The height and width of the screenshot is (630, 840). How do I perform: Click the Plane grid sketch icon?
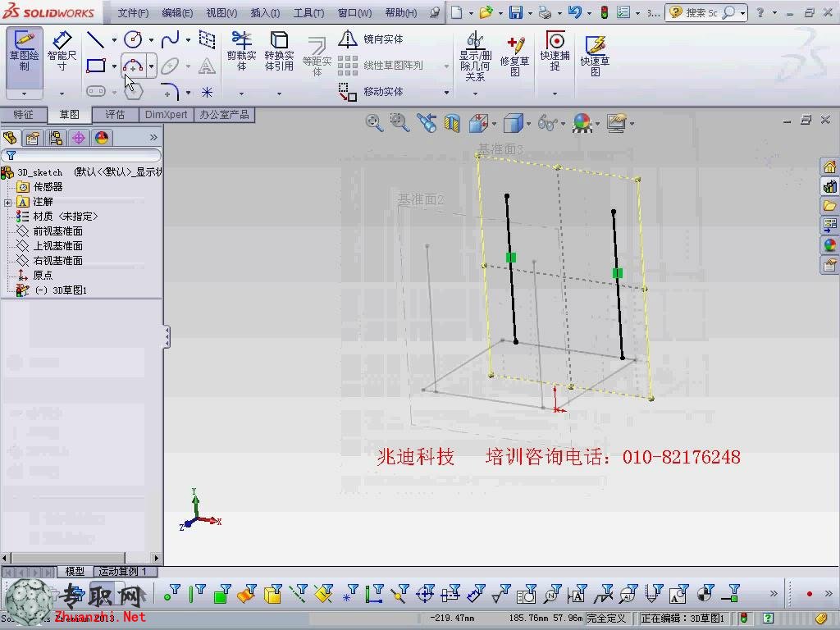click(x=207, y=39)
